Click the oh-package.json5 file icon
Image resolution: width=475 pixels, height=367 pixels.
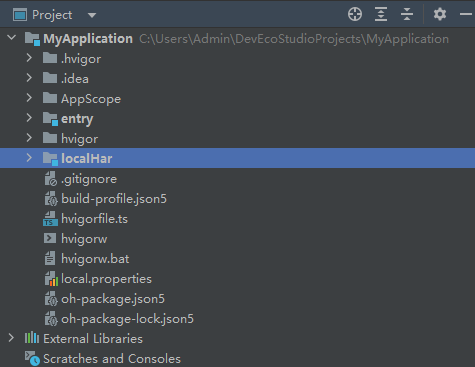[51, 299]
